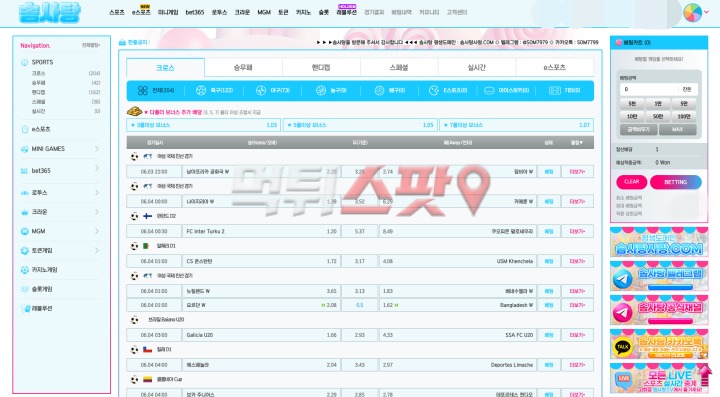The height and width of the screenshot is (397, 720).
Task: Click the Algeria flag league icon
Action: click(146, 246)
